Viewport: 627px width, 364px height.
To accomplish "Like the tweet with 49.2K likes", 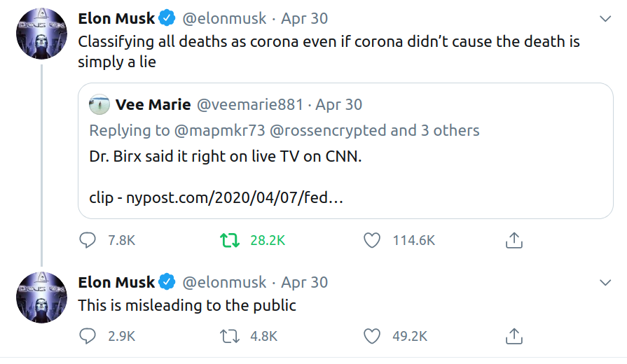I will pyautogui.click(x=372, y=336).
